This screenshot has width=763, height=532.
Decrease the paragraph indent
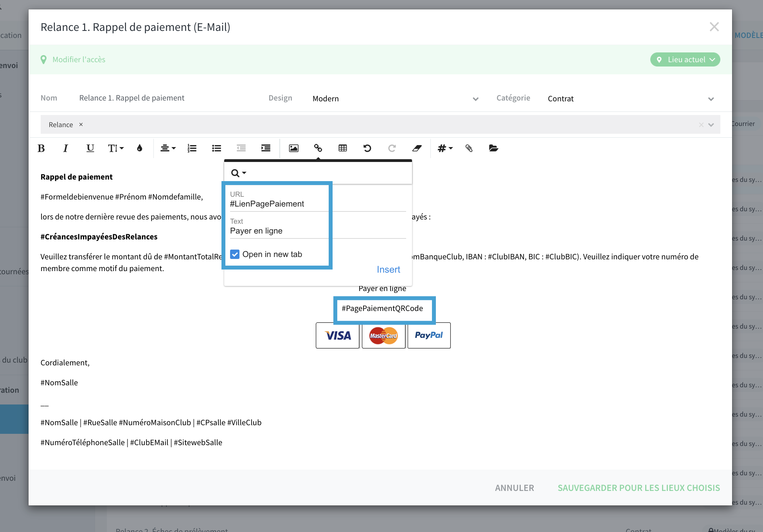241,148
